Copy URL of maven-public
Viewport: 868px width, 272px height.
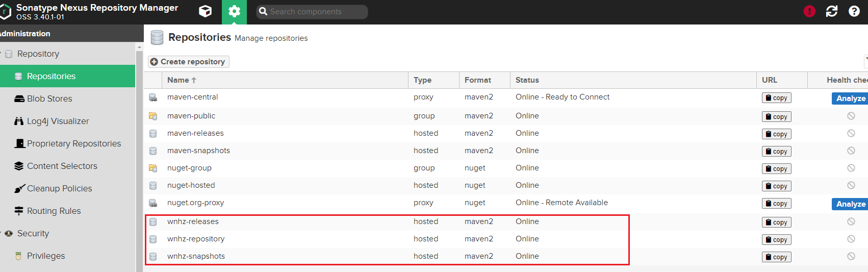[x=776, y=117]
